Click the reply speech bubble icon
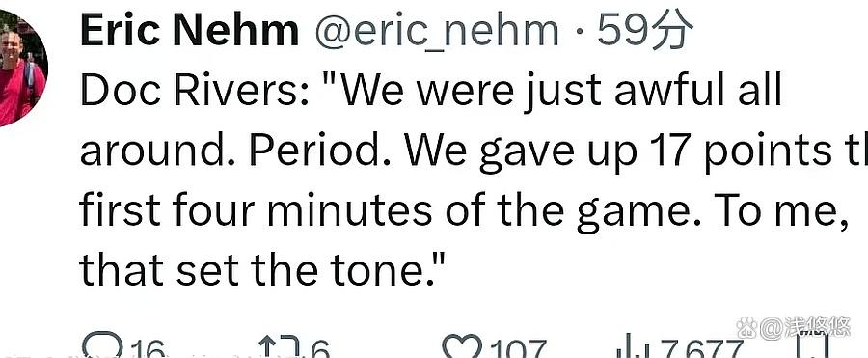This screenshot has height=358, width=868. 103,345
